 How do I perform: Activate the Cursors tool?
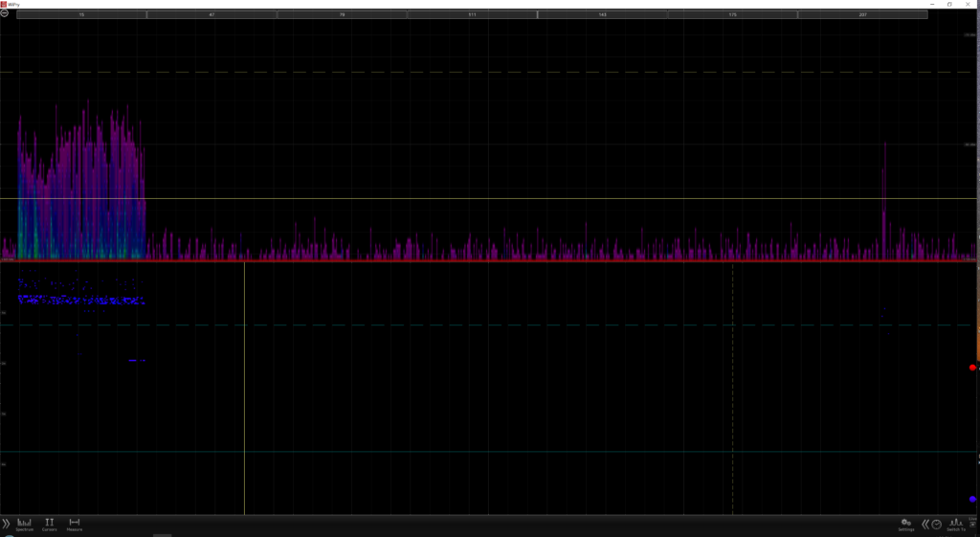click(x=50, y=525)
